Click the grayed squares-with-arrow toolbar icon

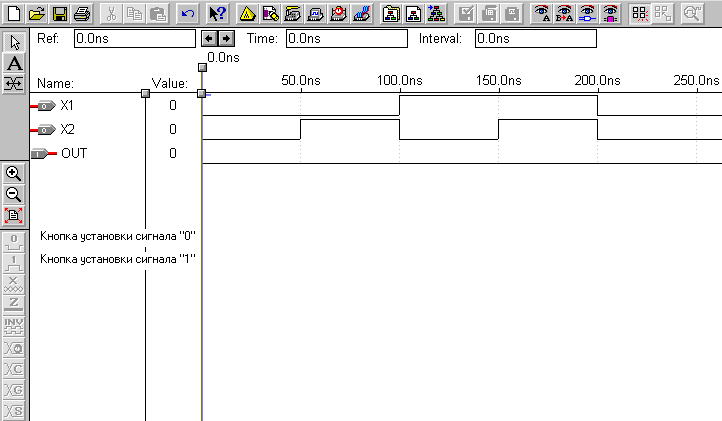(663, 14)
